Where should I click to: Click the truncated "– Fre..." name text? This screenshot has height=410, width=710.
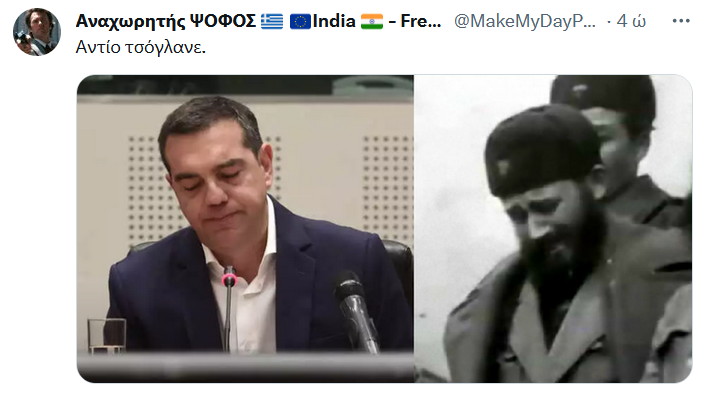click(415, 21)
